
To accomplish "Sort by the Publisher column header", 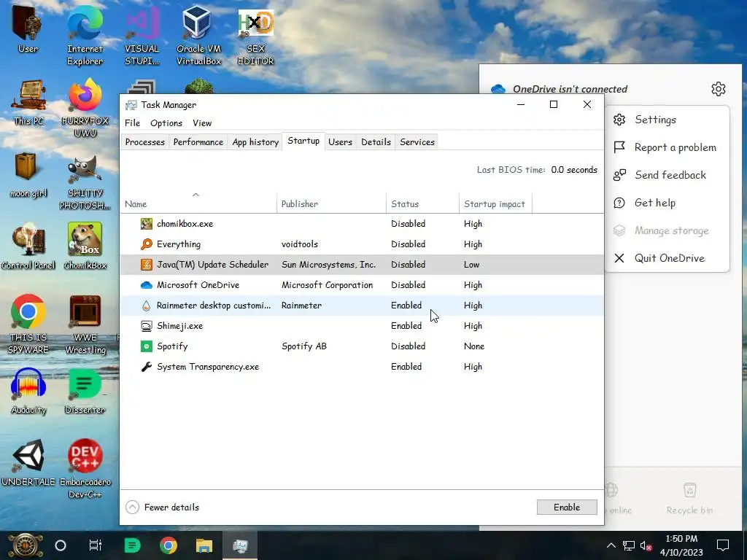I will [331, 204].
